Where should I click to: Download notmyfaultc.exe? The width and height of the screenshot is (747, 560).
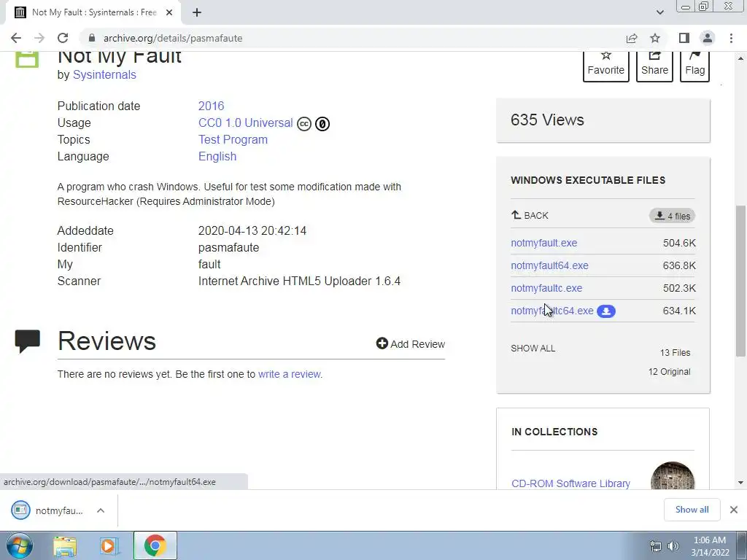[546, 288]
